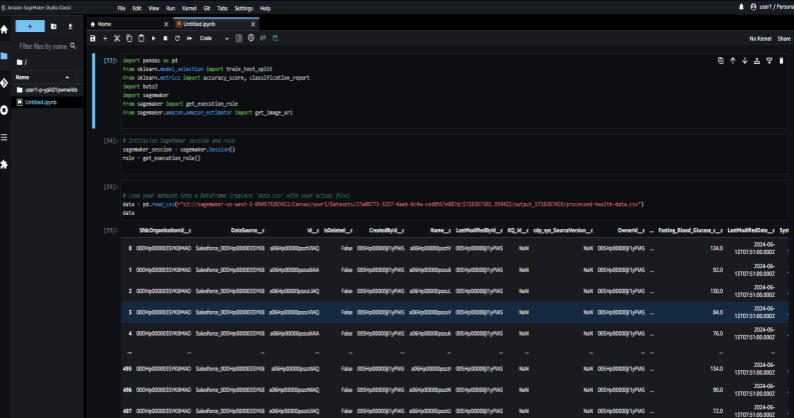This screenshot has height=418, width=794.
Task: Open the File menu
Action: pos(122,8)
